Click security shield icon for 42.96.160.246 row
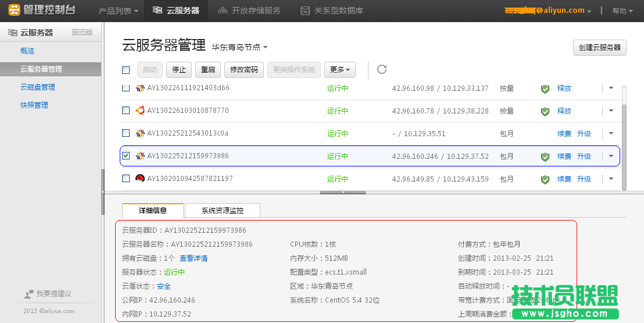The image size is (644, 323). (545, 157)
